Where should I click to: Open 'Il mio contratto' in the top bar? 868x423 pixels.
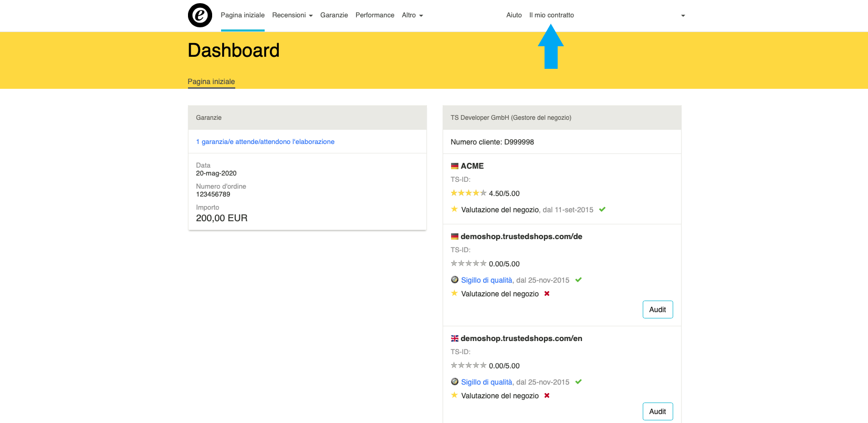click(551, 15)
